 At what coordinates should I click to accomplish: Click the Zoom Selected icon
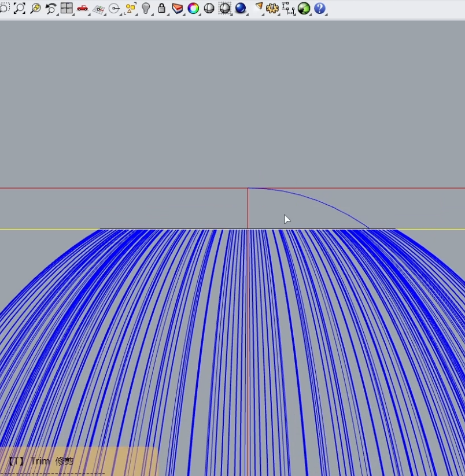[x=35, y=8]
